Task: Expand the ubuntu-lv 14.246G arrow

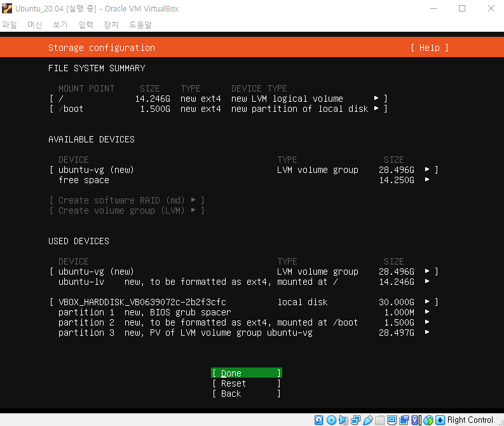Action: click(427, 281)
